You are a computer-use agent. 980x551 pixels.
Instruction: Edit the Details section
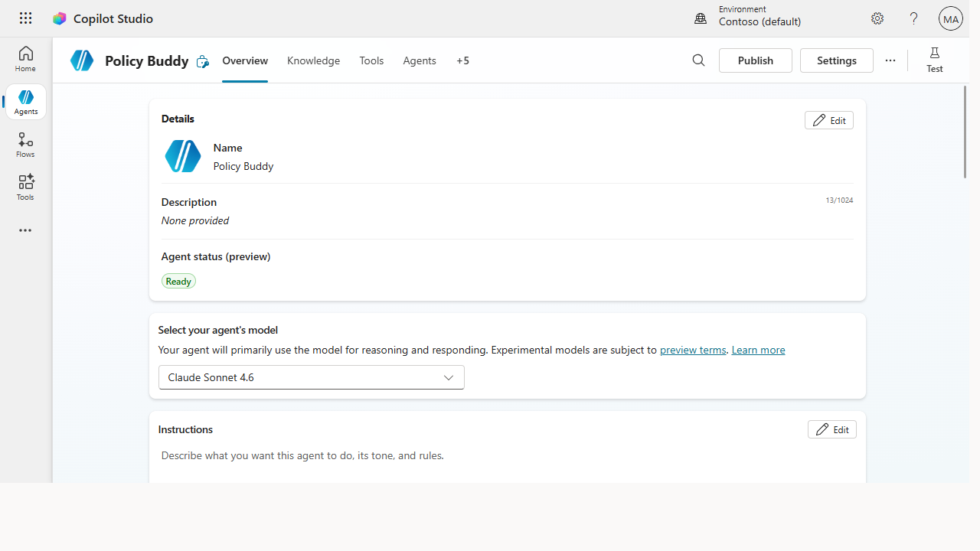829,120
